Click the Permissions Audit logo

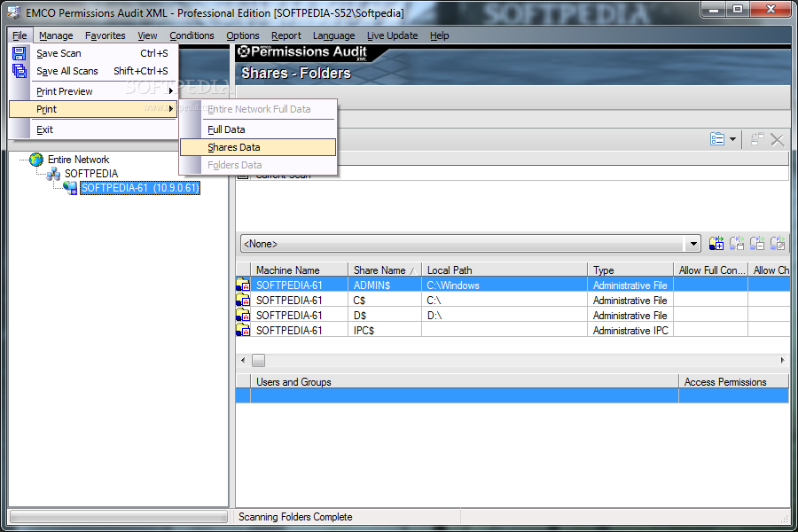[x=302, y=52]
